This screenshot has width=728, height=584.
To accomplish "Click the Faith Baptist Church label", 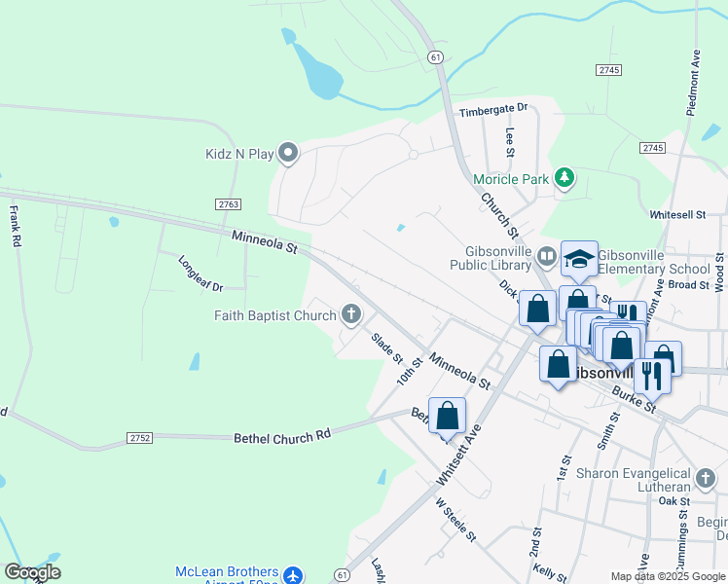I will pos(274,315).
